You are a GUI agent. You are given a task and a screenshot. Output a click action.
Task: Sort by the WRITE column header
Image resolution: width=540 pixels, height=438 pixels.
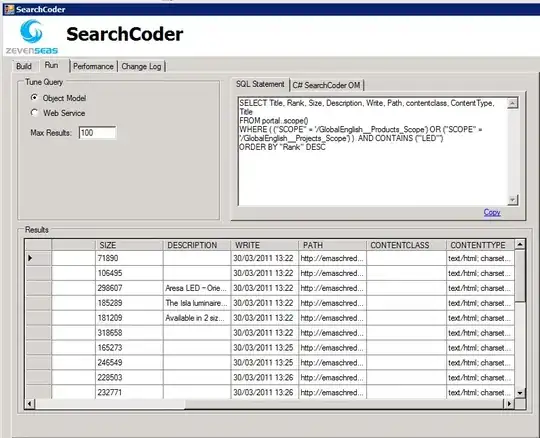coord(264,245)
